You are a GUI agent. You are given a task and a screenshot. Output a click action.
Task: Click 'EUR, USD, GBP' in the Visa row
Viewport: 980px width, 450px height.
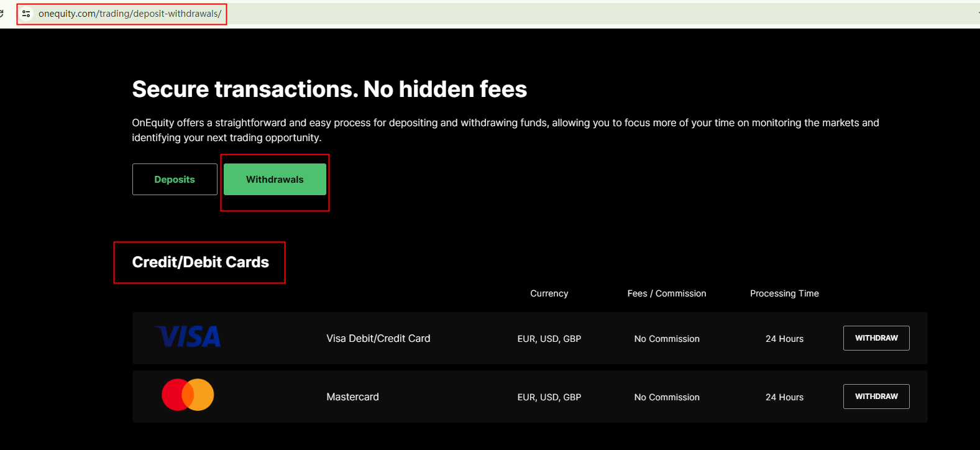549,339
